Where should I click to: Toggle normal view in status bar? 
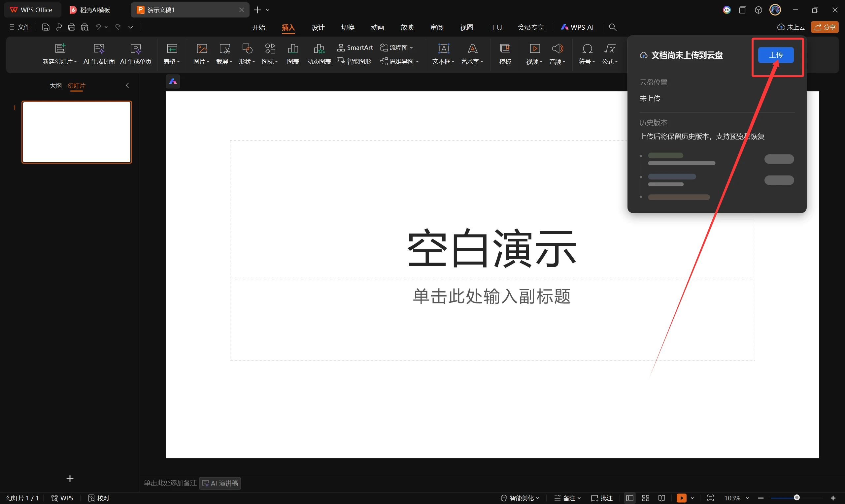(x=629, y=498)
